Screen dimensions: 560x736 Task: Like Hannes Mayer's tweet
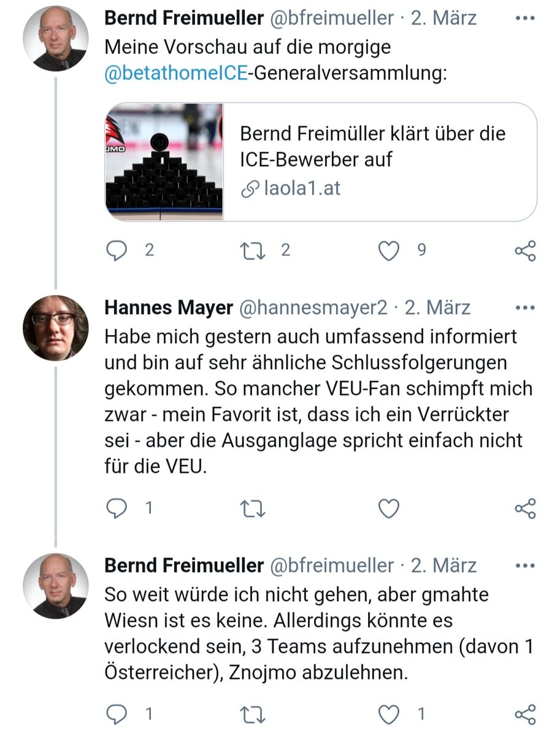click(388, 508)
